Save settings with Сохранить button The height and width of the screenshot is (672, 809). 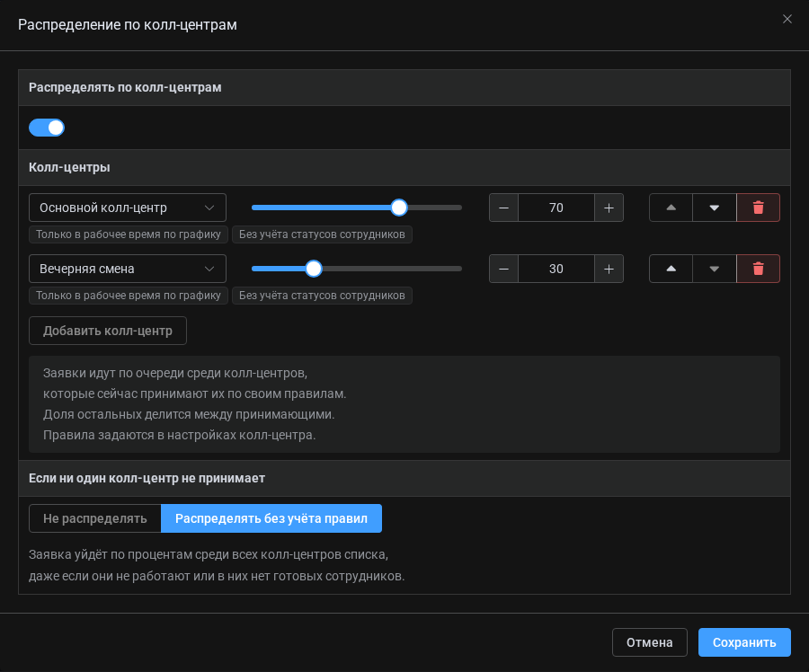point(744,642)
